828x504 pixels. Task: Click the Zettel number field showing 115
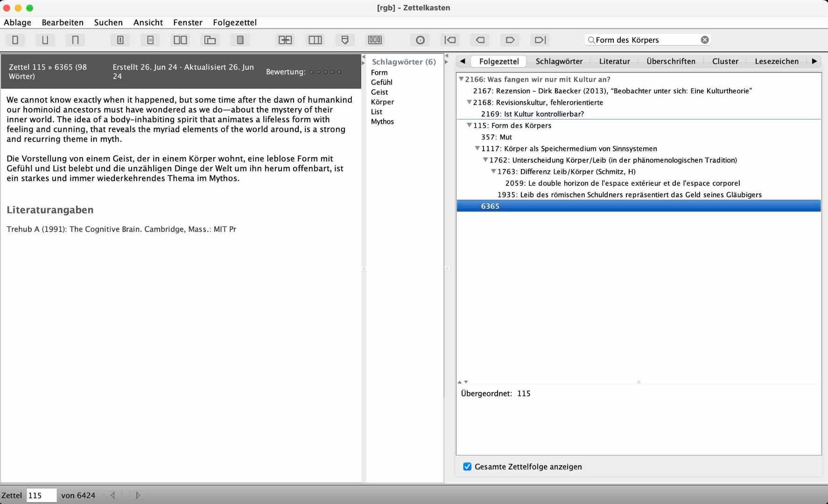[x=42, y=495]
